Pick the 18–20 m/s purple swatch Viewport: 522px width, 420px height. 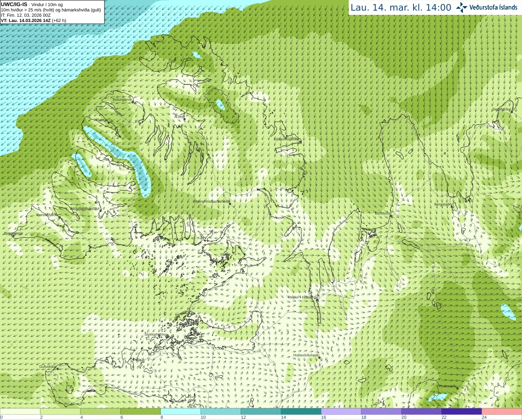pyautogui.click(x=381, y=411)
